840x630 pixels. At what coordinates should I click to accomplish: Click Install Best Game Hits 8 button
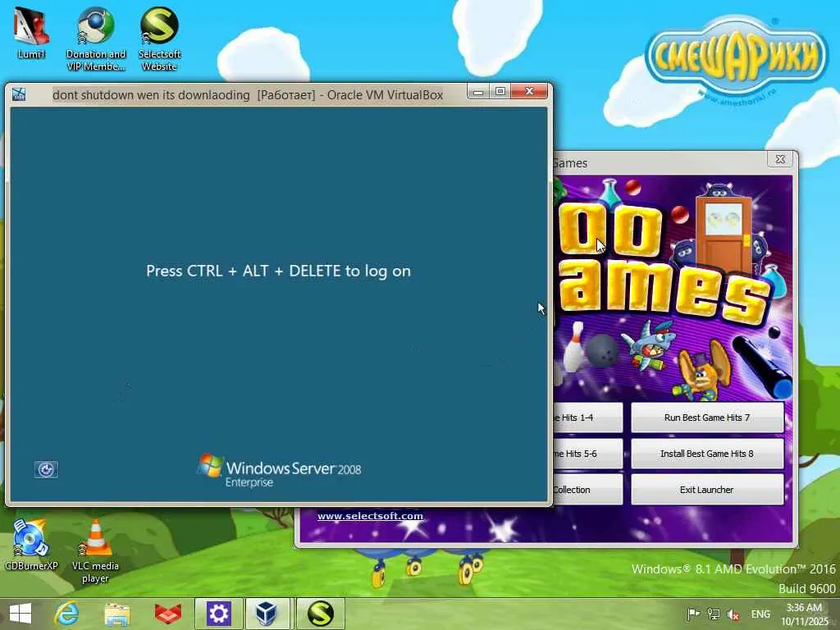(x=707, y=454)
